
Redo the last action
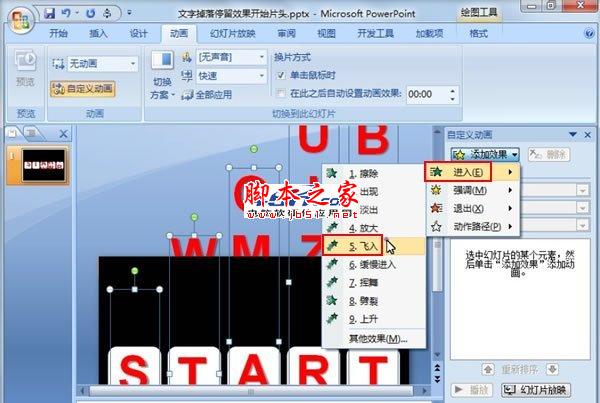click(x=90, y=13)
